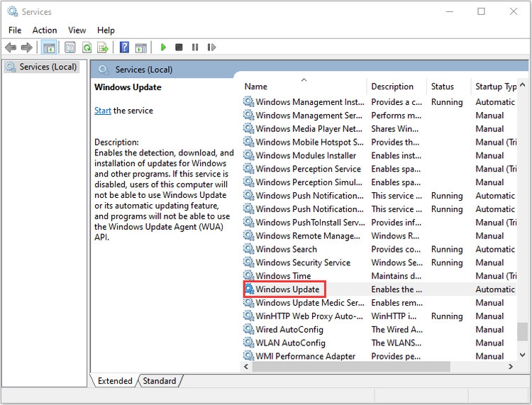Click the Stop Service square icon
This screenshot has height=405, width=532.
point(179,48)
